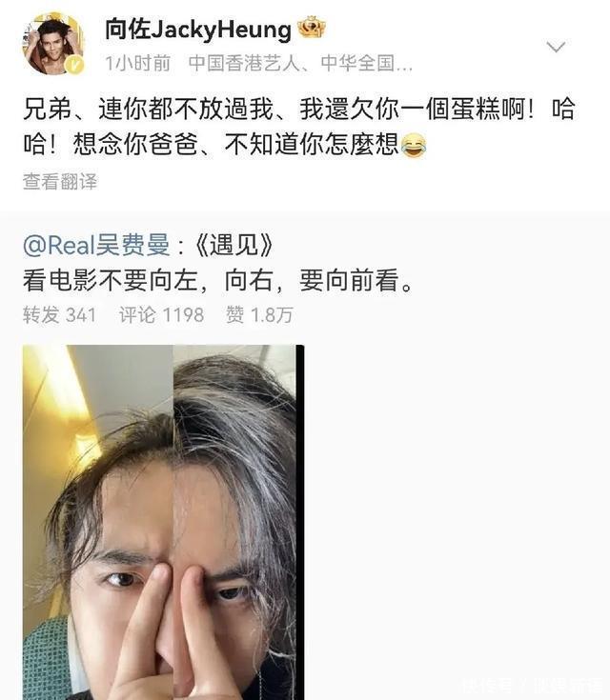Click the username 向佐JackyHeung
Viewport: 610px width, 700px height.
click(x=198, y=30)
